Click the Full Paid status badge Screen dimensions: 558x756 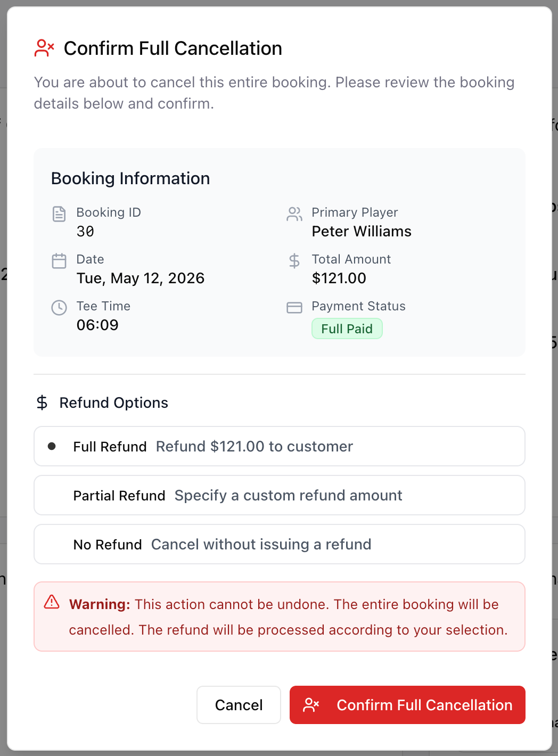point(347,328)
